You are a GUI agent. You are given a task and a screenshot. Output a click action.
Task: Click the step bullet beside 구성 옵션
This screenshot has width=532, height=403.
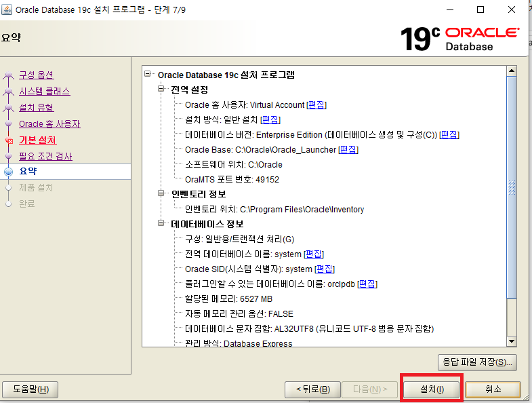tap(9, 75)
